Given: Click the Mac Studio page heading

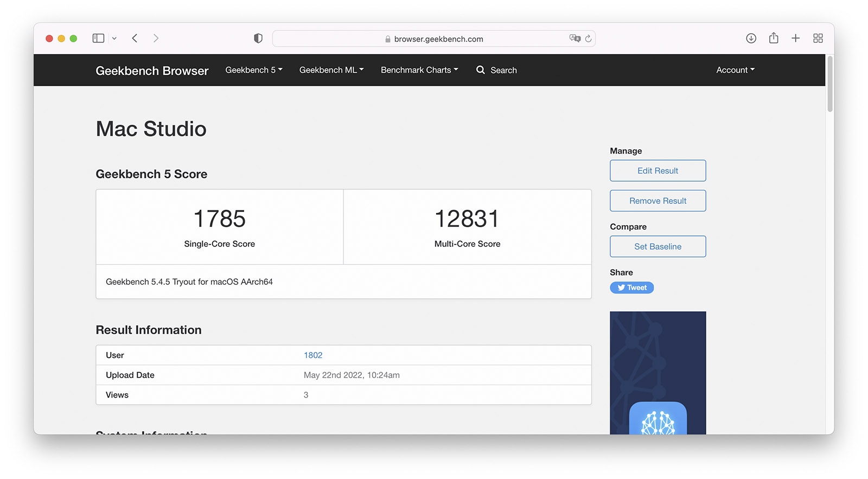Looking at the screenshot, I should (x=151, y=129).
